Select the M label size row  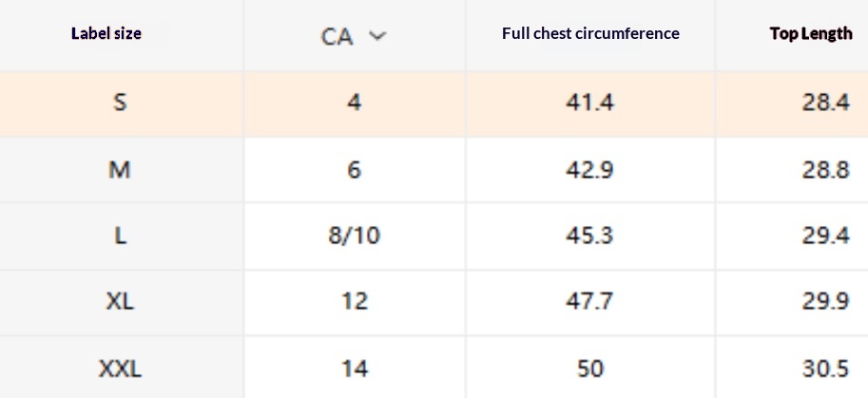pyautogui.click(x=120, y=170)
